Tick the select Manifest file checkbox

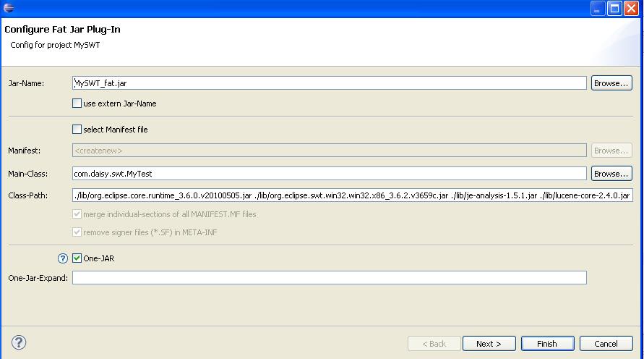(x=77, y=129)
